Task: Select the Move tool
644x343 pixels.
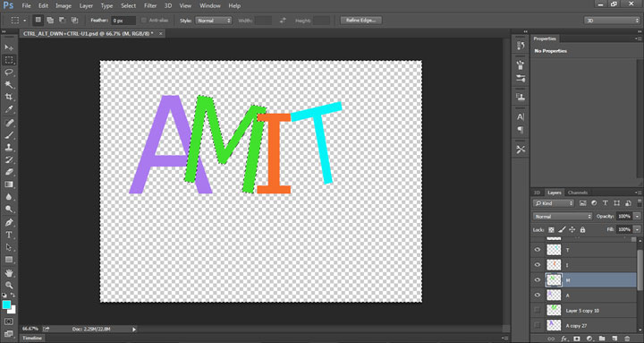Action: pyautogui.click(x=9, y=47)
